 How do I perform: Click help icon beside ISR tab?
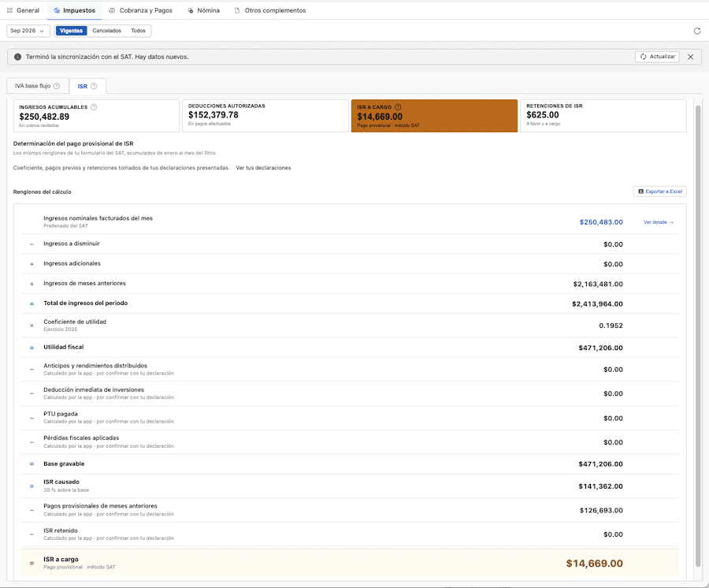94,86
